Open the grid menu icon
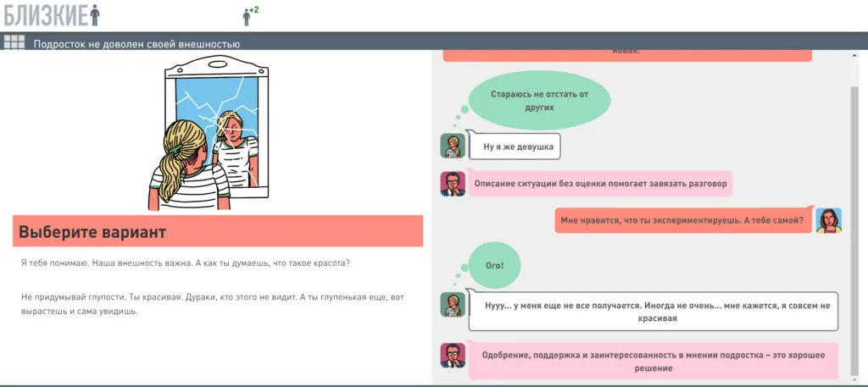The image size is (868, 387). (14, 42)
